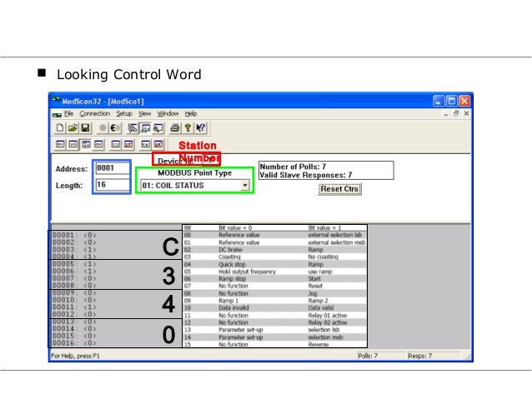Select coil row 00001: <0>
Viewport: 532px width, 399px height.
[x=75, y=235]
